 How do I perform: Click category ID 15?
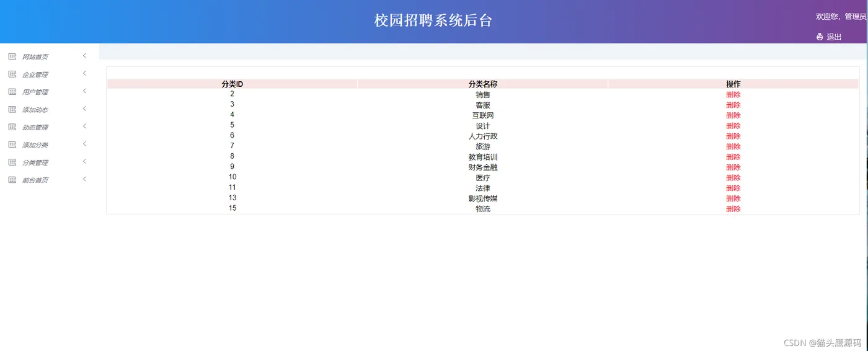click(x=232, y=208)
